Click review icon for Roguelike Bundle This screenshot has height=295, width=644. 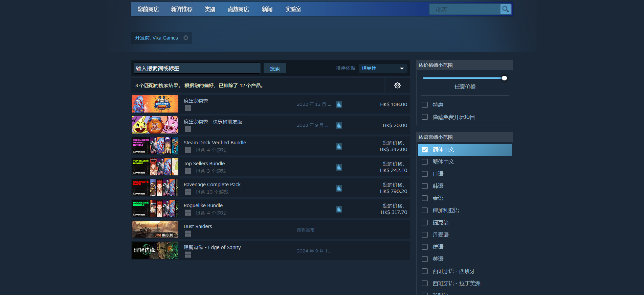(x=339, y=209)
